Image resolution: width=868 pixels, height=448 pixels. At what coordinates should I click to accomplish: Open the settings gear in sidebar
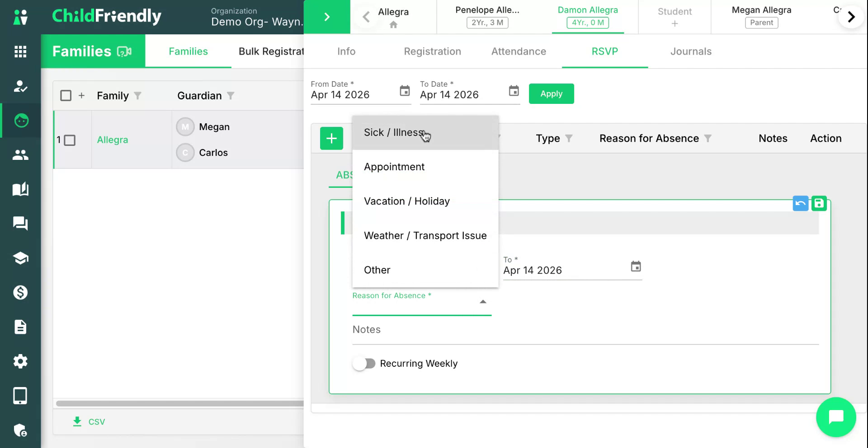coord(20,361)
